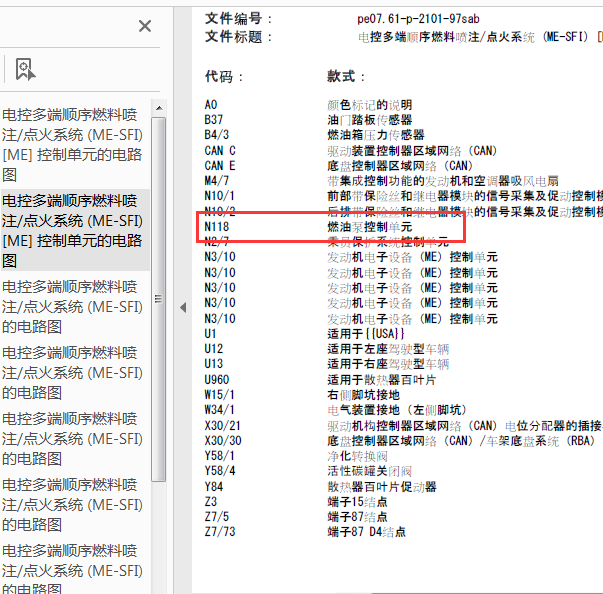This screenshot has height=594, width=603.
Task: Click description 端子15结点
Action: point(357,502)
